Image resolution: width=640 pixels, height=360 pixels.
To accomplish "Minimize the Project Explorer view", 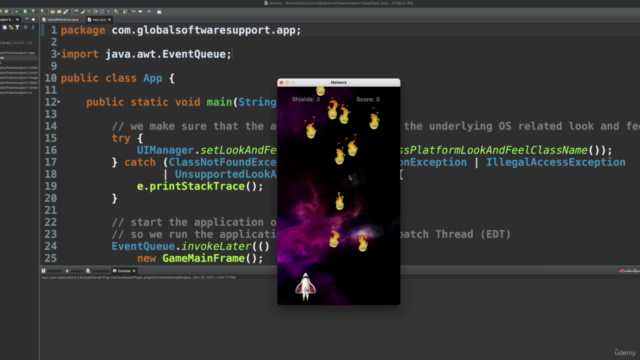I will [27, 19].
